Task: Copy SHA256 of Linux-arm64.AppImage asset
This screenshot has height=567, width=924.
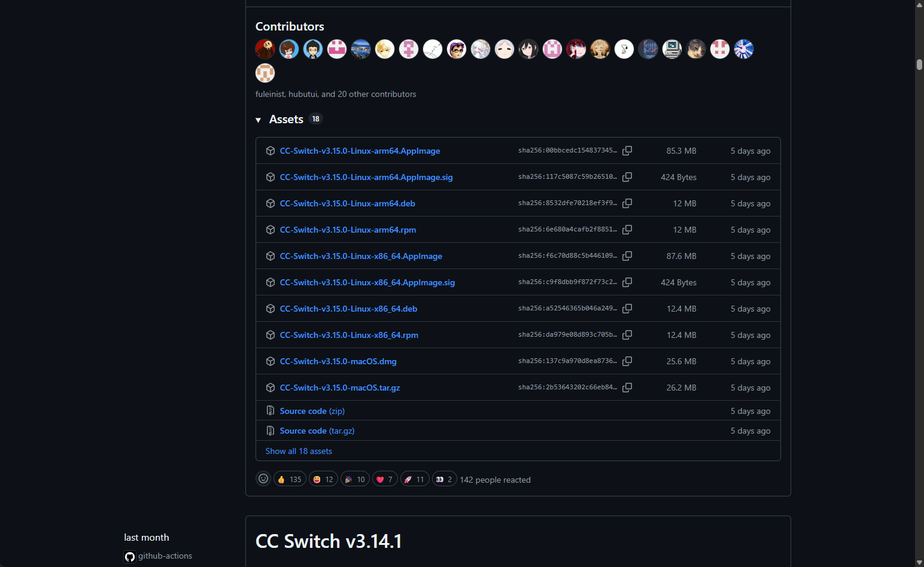Action: 627,151
